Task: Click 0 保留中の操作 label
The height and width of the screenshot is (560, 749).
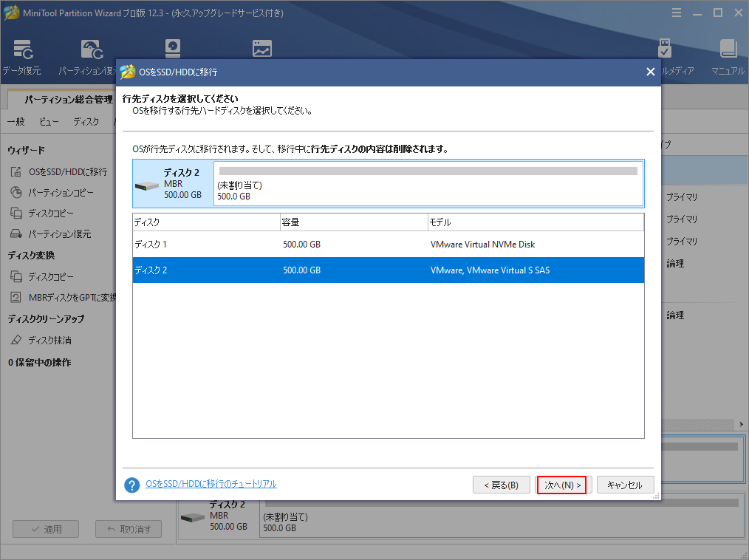Action: pos(40,362)
